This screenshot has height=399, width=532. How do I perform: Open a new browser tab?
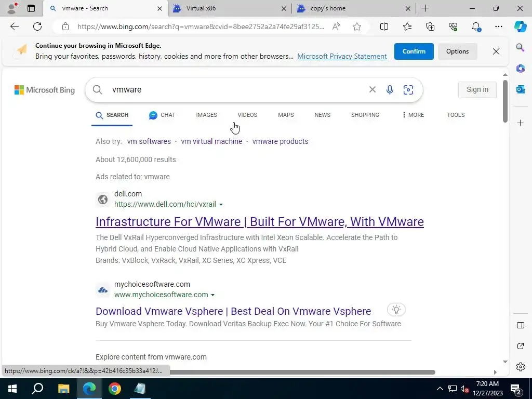(x=425, y=8)
